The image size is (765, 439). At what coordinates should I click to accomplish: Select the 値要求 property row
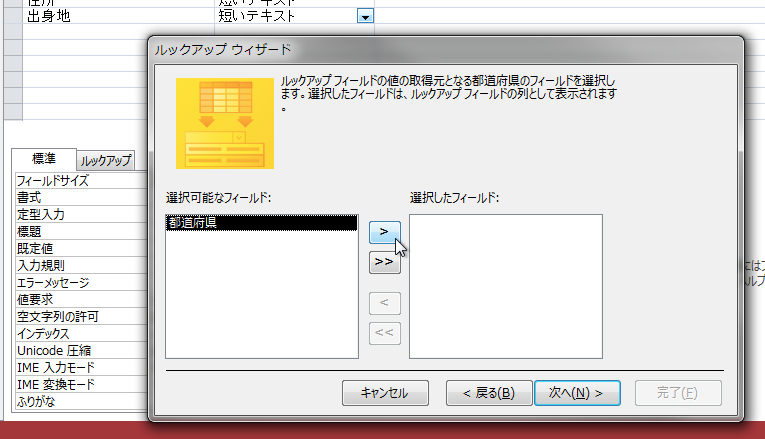[x=81, y=299]
